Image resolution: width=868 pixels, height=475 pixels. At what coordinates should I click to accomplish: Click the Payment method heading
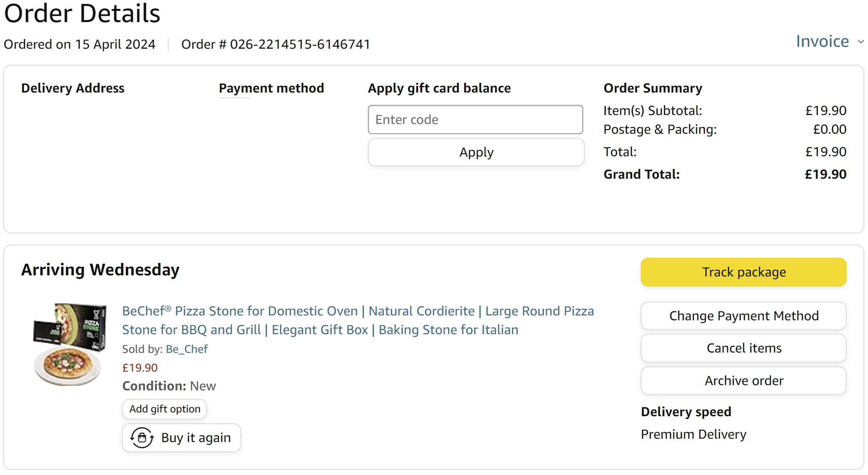pos(271,88)
